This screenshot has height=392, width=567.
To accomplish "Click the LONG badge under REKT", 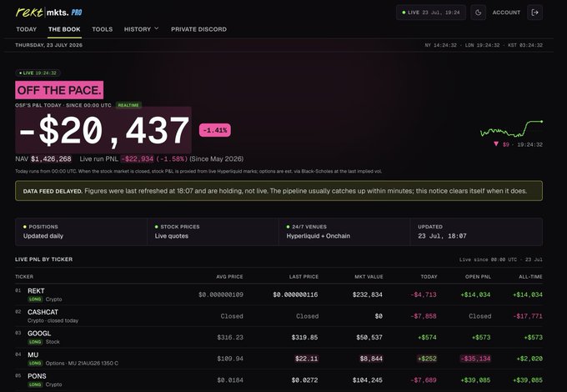I will (35, 299).
